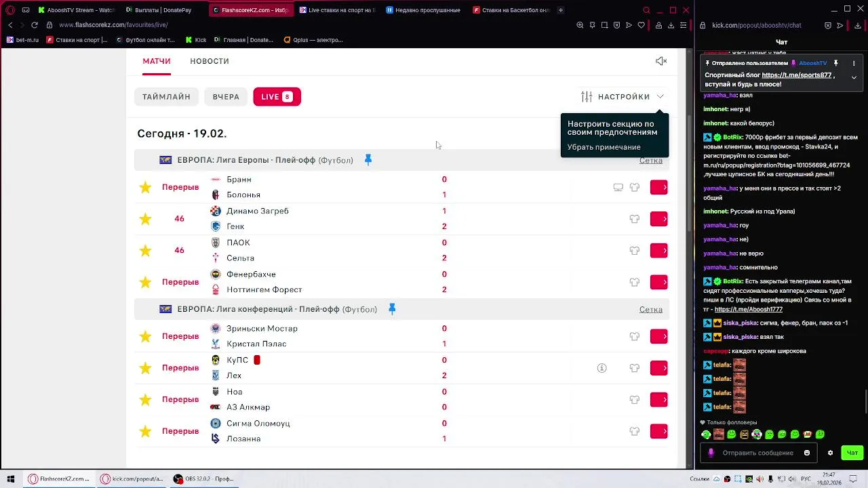Toggle favorite star for Зриньски Мостар match
868x488 pixels.
click(145, 336)
